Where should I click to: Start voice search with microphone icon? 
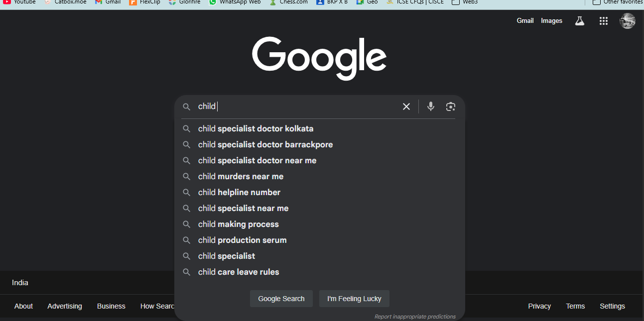point(431,107)
